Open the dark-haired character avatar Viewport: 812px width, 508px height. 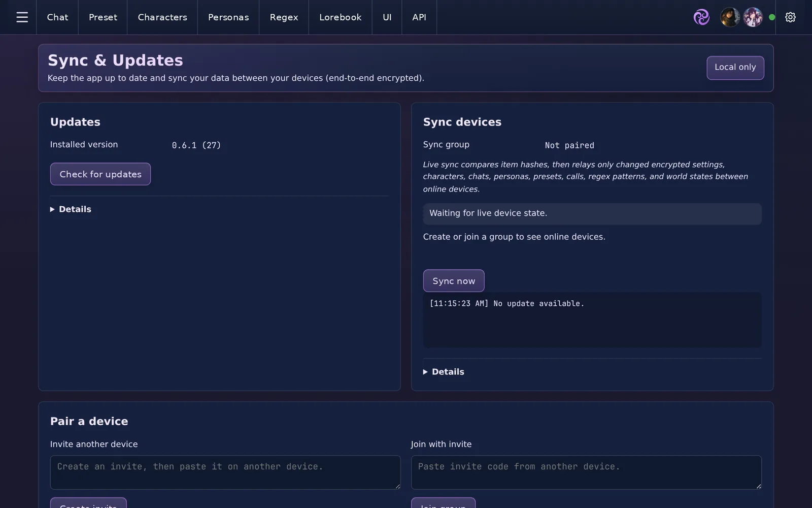pos(730,17)
